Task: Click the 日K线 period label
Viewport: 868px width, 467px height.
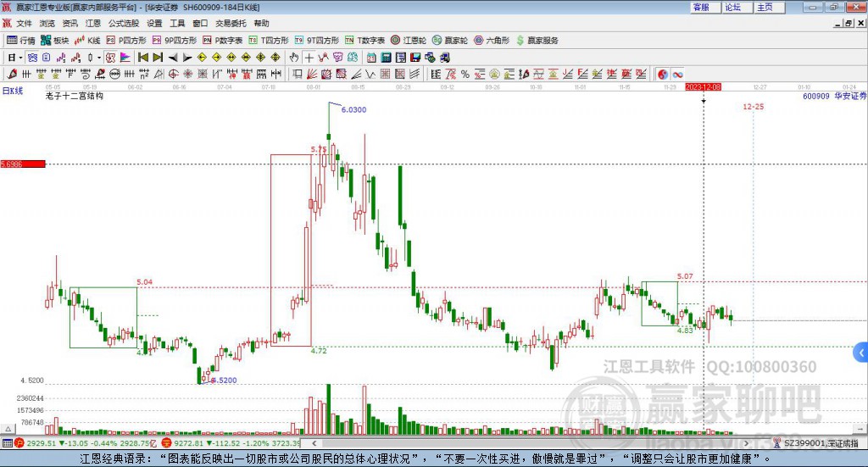Action: click(12, 91)
